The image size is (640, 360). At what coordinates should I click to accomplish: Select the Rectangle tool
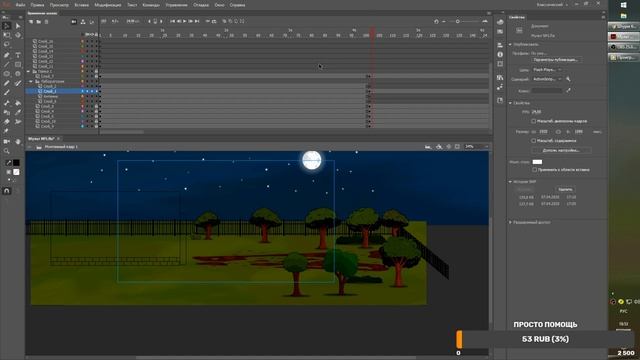pos(18,64)
